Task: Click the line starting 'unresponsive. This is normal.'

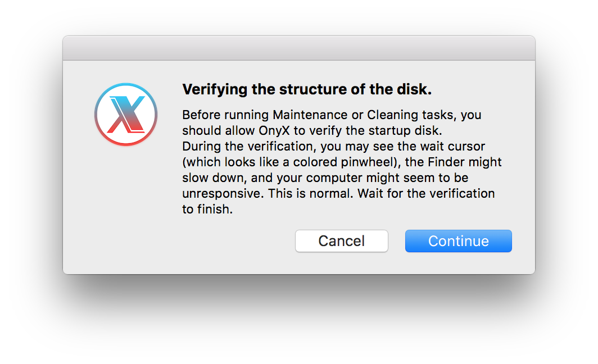Action: (x=339, y=193)
